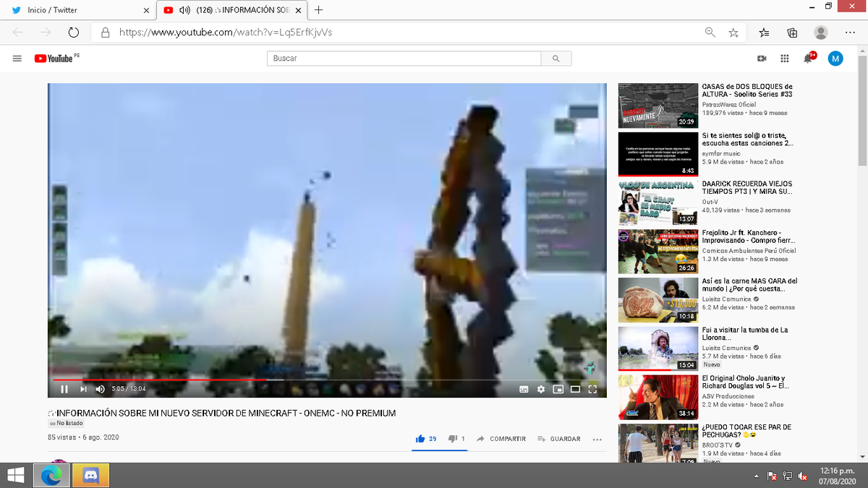Open the browser settings and more menu
This screenshot has width=868, height=488.
click(x=850, y=33)
